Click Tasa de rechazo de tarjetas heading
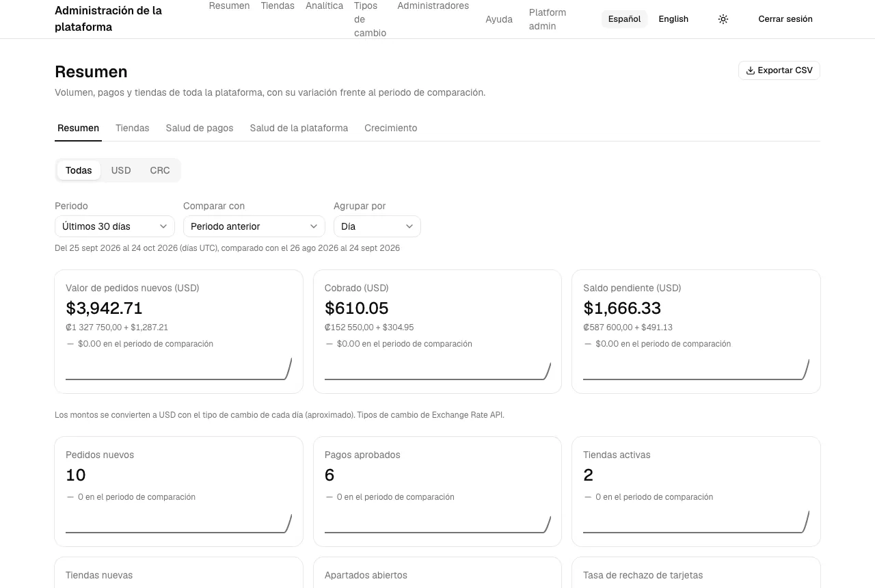Screen dimensions: 875x588 click(x=643, y=576)
